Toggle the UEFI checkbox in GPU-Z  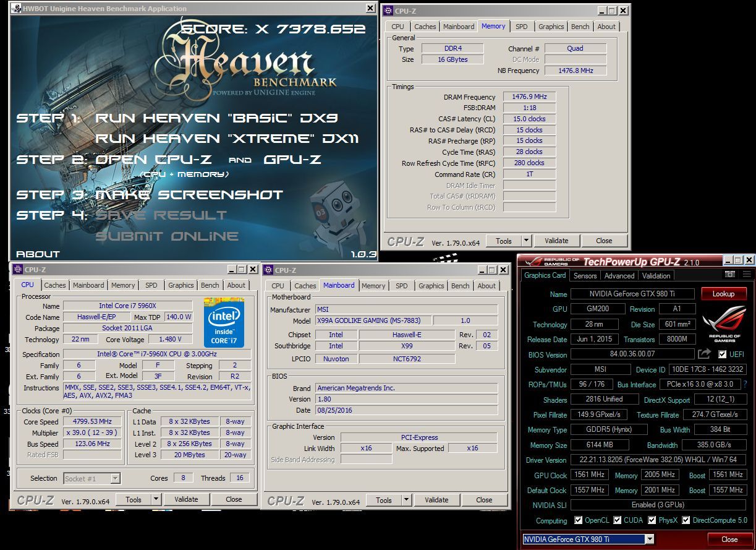point(723,354)
